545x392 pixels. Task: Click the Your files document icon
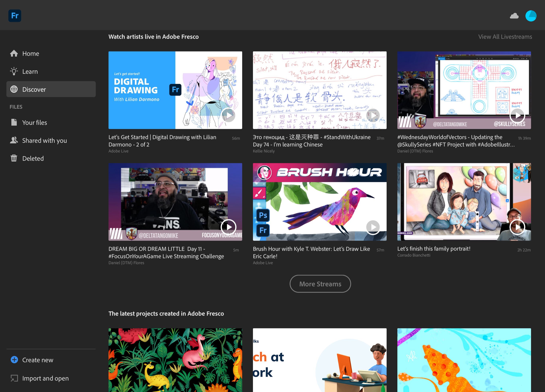[x=14, y=122]
